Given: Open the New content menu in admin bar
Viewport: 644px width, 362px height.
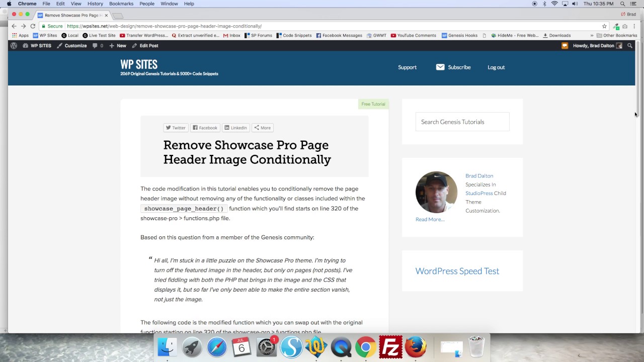Looking at the screenshot, I should click(118, 46).
